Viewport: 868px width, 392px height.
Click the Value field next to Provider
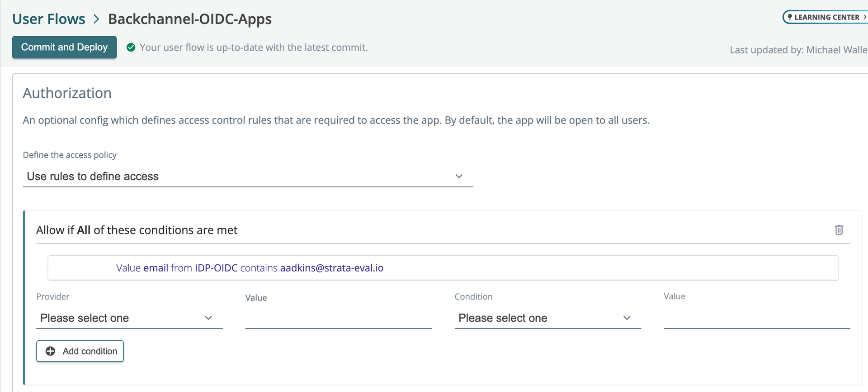[339, 318]
